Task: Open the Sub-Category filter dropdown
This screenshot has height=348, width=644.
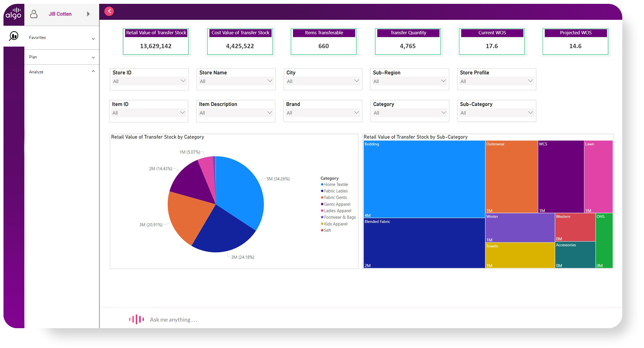Action: [496, 113]
